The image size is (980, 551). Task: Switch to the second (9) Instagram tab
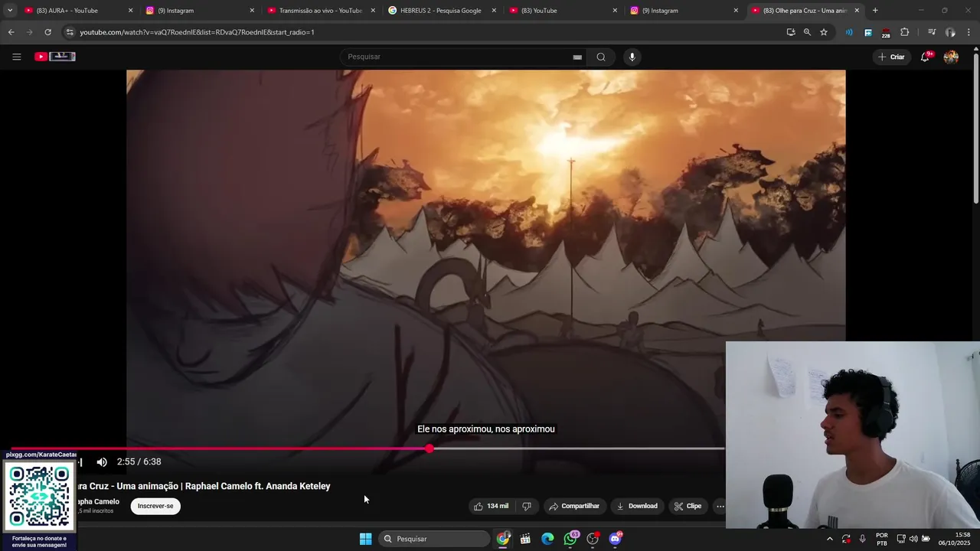tap(681, 11)
